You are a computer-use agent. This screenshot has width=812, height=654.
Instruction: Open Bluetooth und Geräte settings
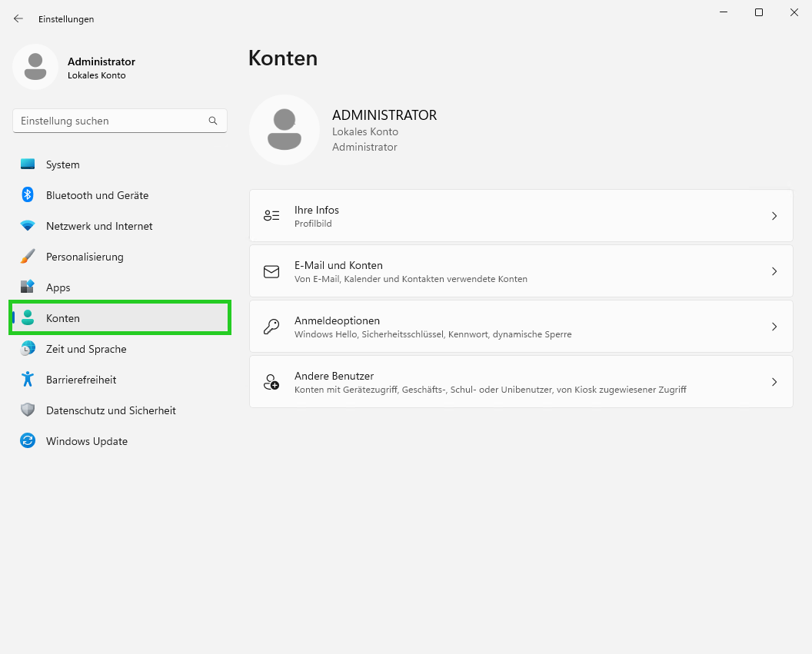pyautogui.click(x=27, y=195)
